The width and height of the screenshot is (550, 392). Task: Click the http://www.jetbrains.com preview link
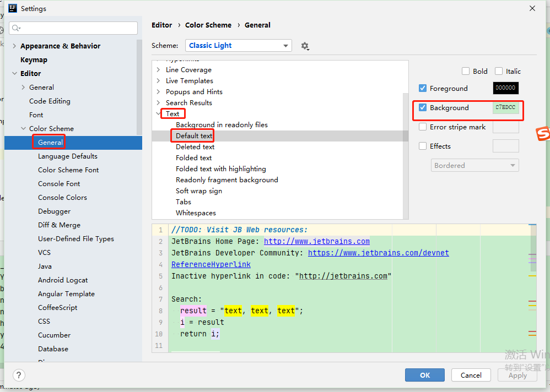(317, 241)
